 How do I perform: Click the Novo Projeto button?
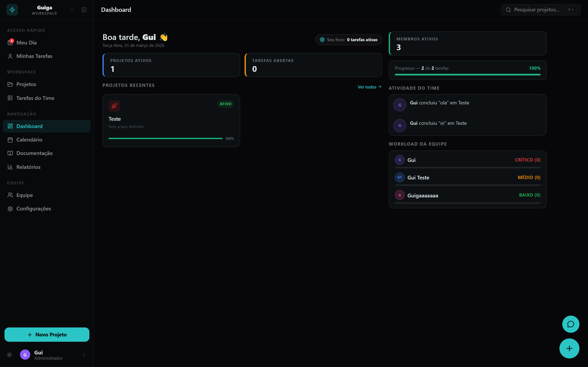tap(47, 334)
